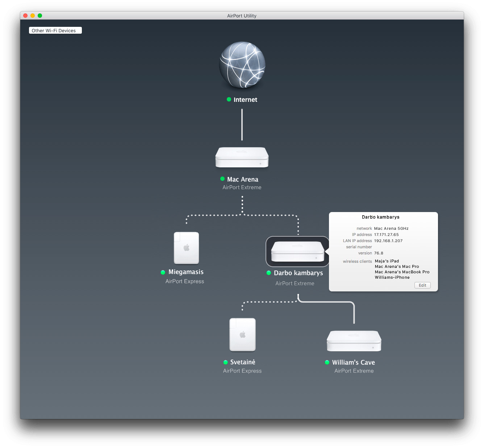Screen dimensions: 484x448
Task: Click AirPort Extreme under Mac Arena
Action: pos(242,187)
